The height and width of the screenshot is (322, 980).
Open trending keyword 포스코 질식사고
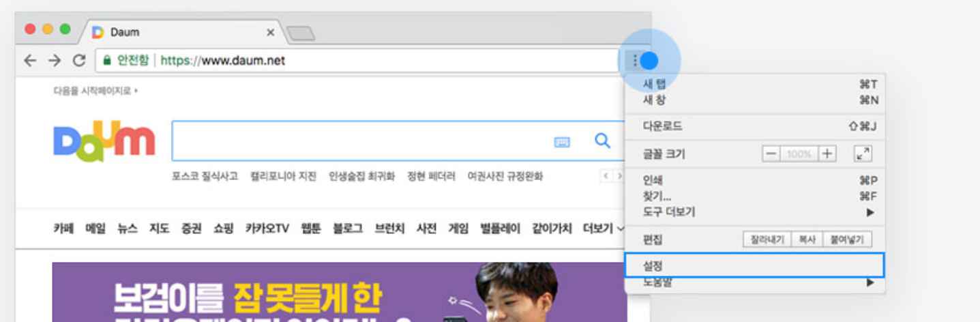[205, 176]
